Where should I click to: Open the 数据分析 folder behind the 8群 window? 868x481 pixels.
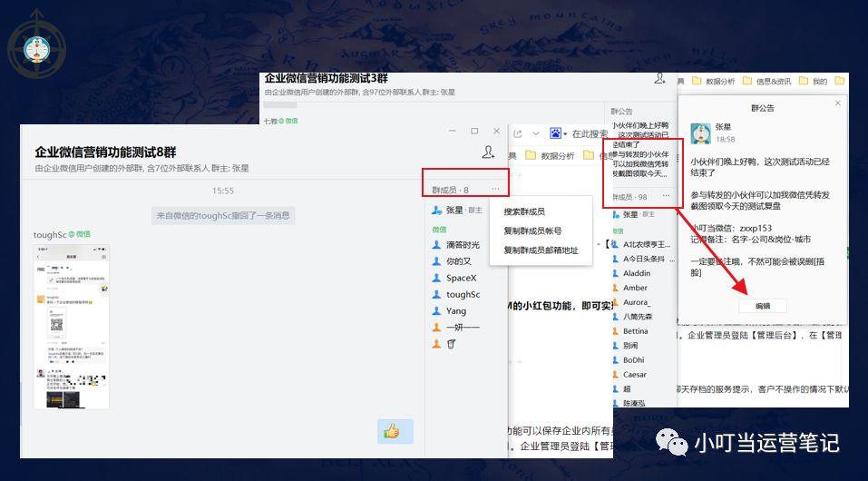click(549, 156)
